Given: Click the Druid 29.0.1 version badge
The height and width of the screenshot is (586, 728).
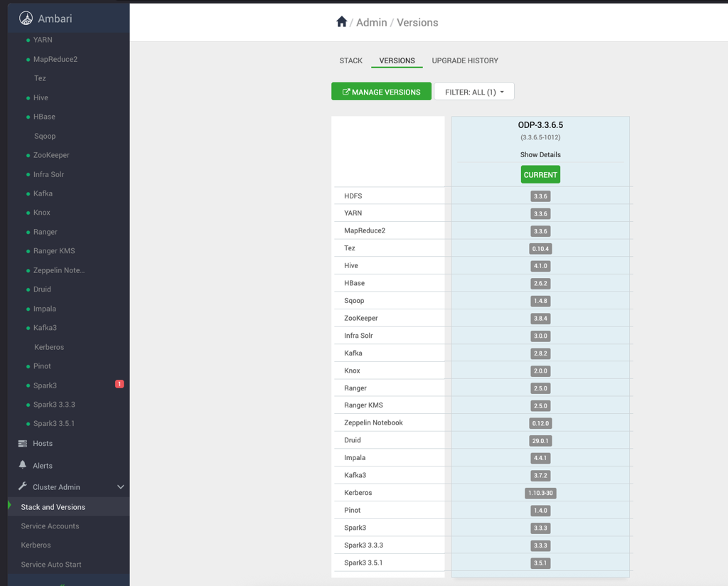Looking at the screenshot, I should (x=540, y=441).
